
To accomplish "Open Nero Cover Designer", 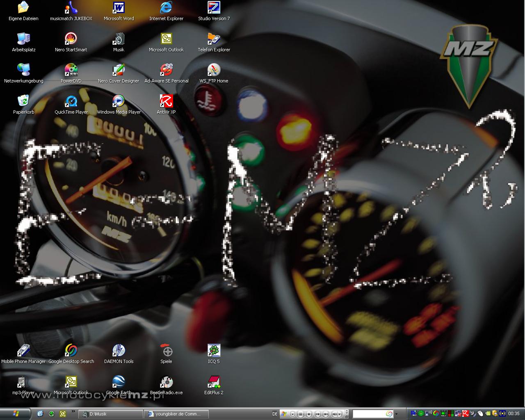I will (119, 73).
